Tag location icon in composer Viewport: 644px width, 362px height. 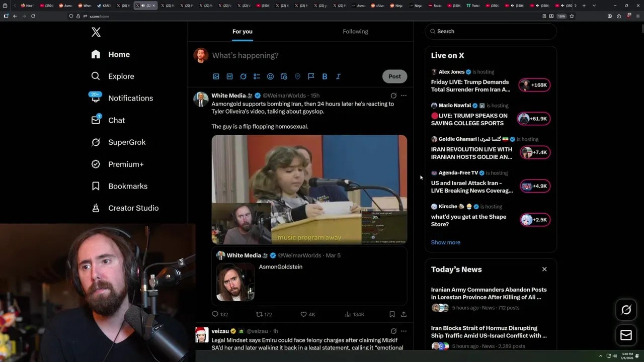click(297, 76)
